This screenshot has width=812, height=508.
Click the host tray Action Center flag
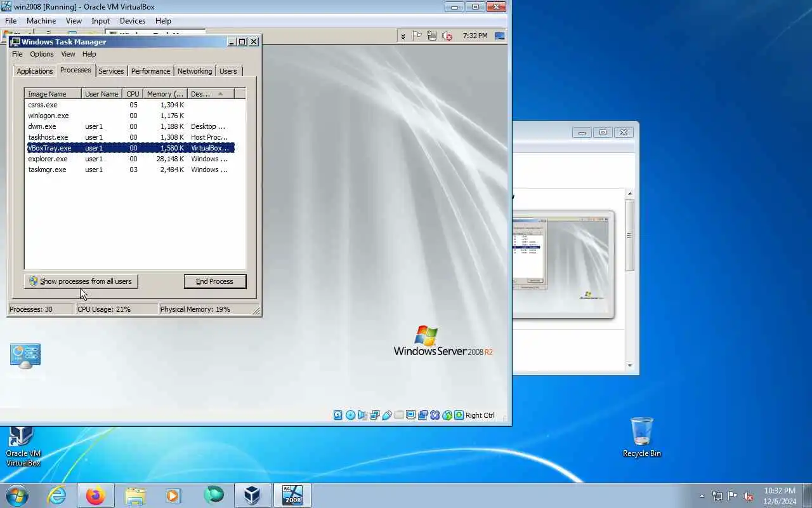(733, 496)
